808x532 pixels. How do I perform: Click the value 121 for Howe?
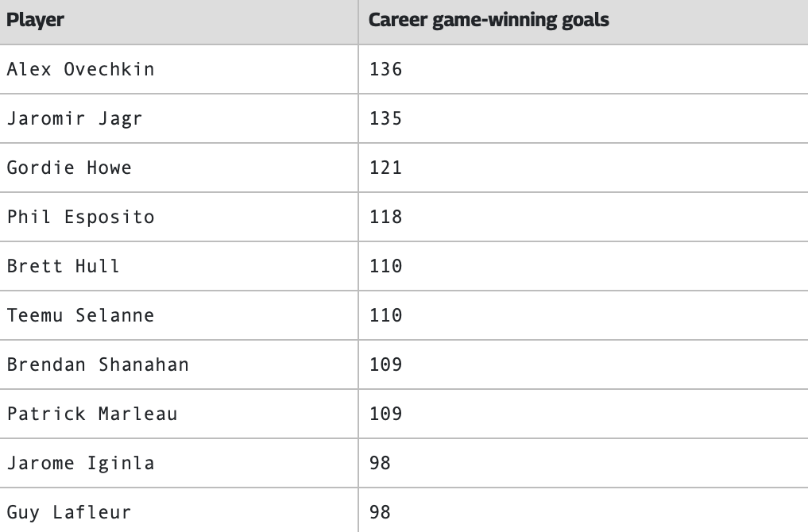385,168
